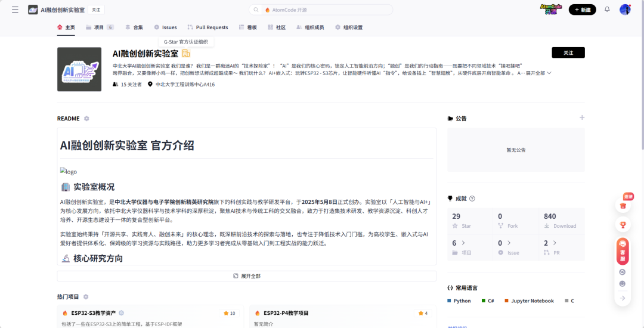Open 客服 customer service button
Screen dimensions: 644x328
click(x=623, y=251)
